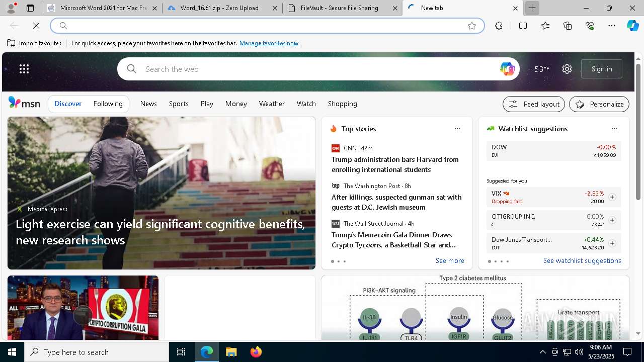
Task: Open the Money section
Action: 236,104
